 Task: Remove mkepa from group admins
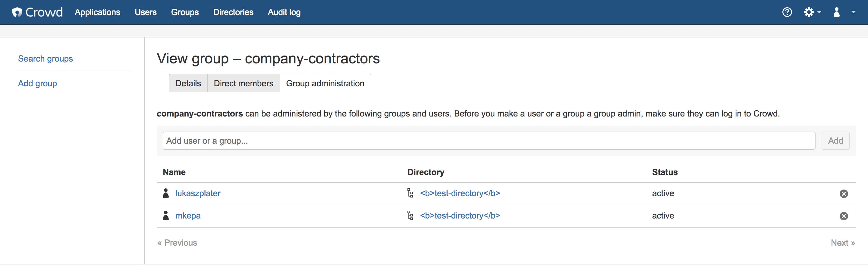click(843, 216)
